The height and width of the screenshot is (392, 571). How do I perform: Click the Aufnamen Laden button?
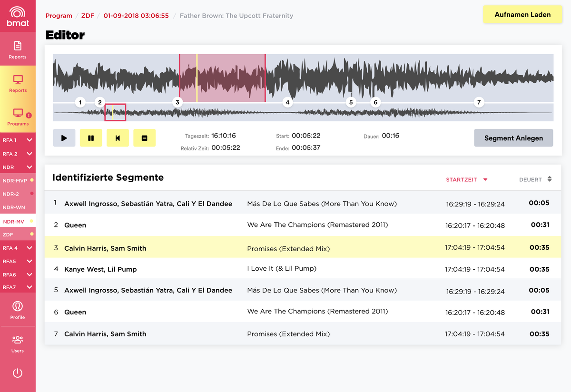coord(522,14)
